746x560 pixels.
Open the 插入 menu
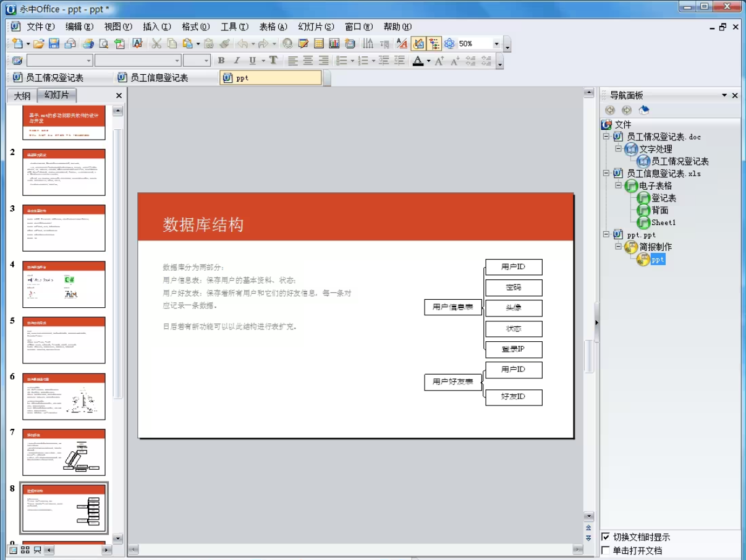click(156, 27)
